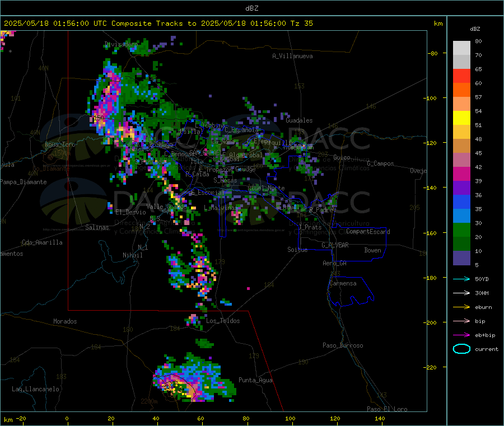The width and height of the screenshot is (504, 426).
Task: Pick the dark orange 60-57 dBZ swatch
Action: tap(461, 90)
